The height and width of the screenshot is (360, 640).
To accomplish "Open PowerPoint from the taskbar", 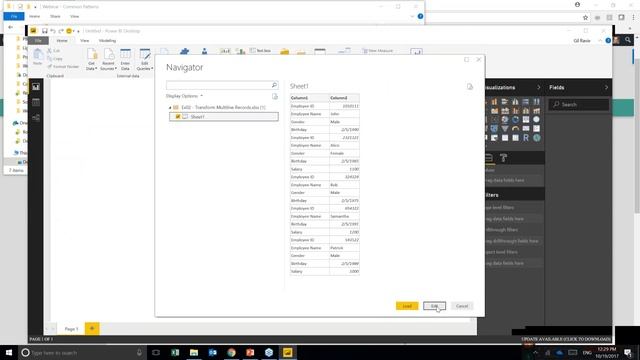I will pos(250,352).
